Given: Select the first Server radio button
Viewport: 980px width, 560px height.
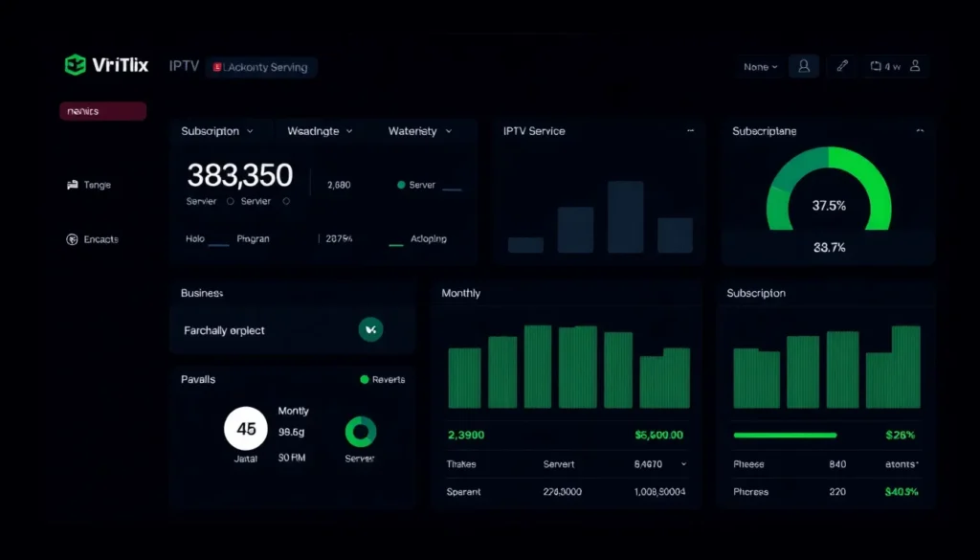Looking at the screenshot, I should click(230, 202).
